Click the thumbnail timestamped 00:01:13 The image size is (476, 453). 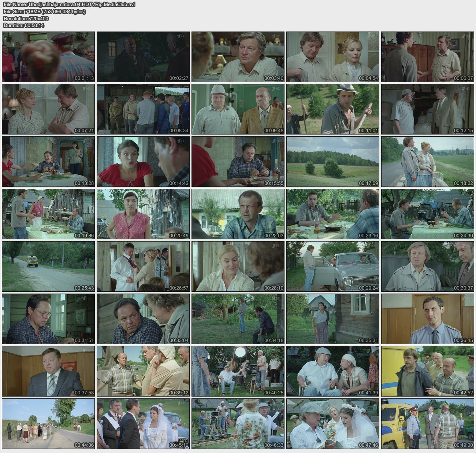[48, 57]
